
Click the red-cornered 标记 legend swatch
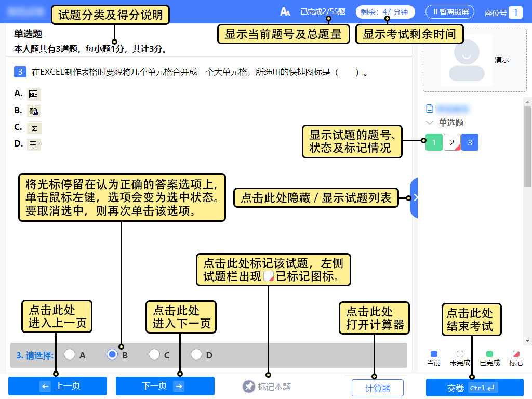(516, 354)
